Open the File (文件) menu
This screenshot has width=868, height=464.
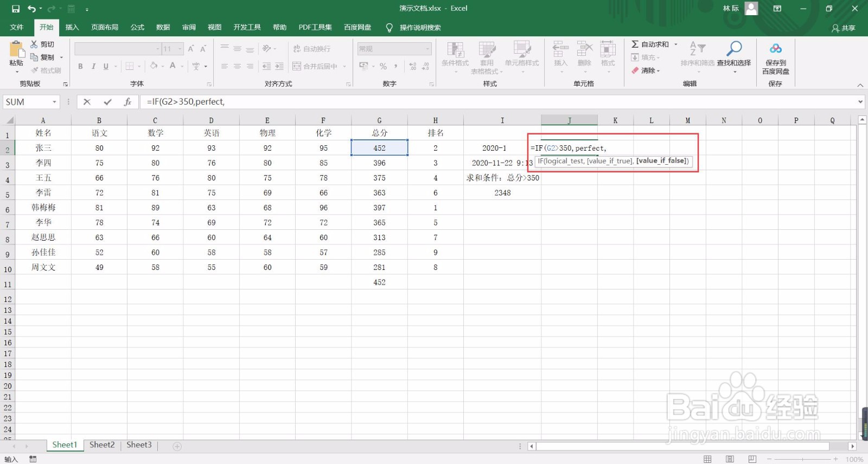(x=17, y=27)
